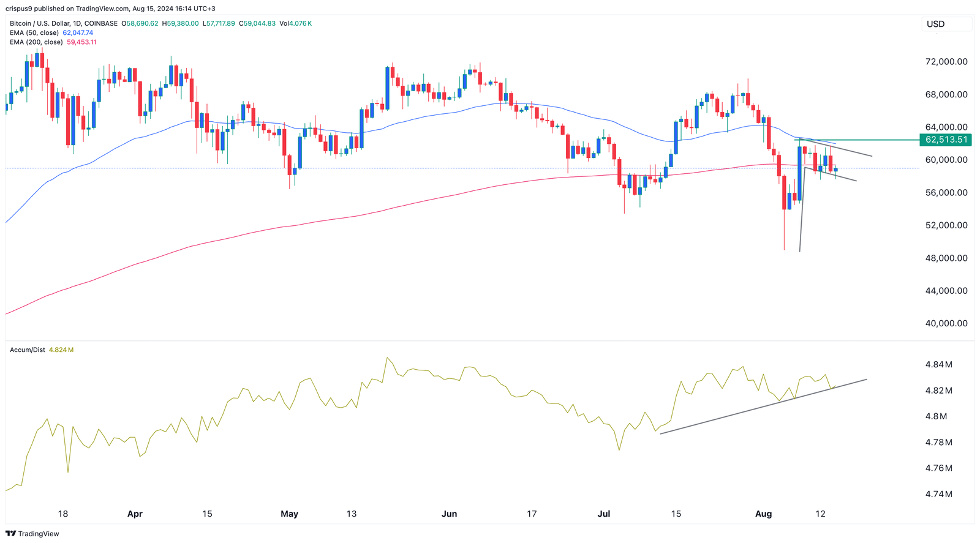
Task: Click the Aug date label on time axis
Action: (x=763, y=514)
